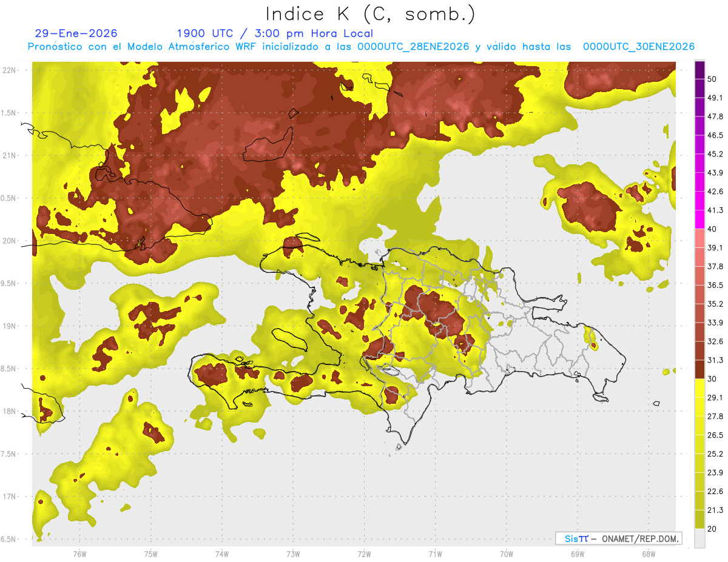Screen dimensions: 728x562
Task: Click the olive swatch between 20 and 21.3
Action: tap(699, 520)
